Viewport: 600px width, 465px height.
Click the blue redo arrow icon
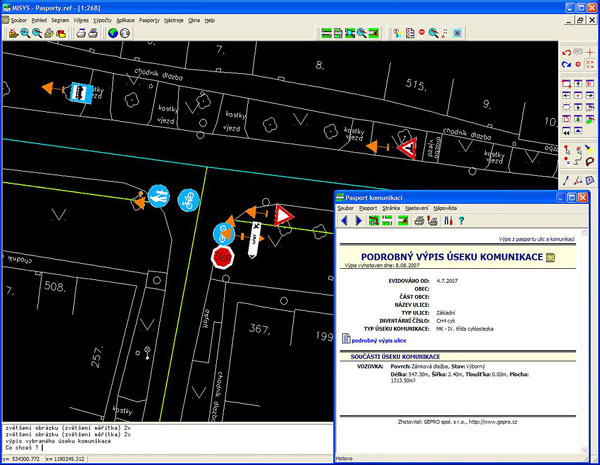click(566, 64)
